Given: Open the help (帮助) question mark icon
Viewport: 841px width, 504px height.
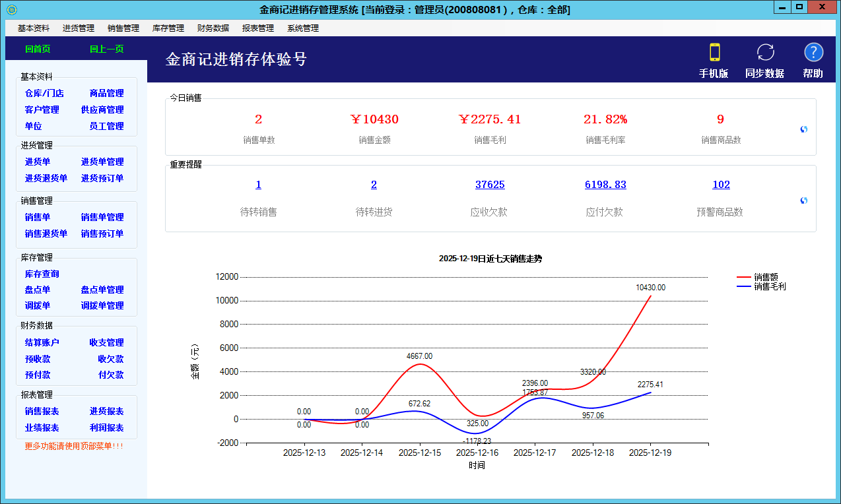Looking at the screenshot, I should click(x=813, y=53).
